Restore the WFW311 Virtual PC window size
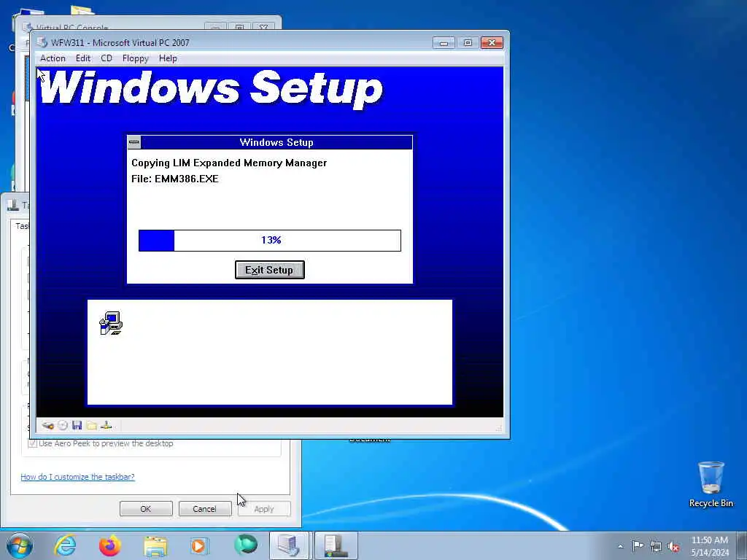This screenshot has width=747, height=560. click(468, 43)
